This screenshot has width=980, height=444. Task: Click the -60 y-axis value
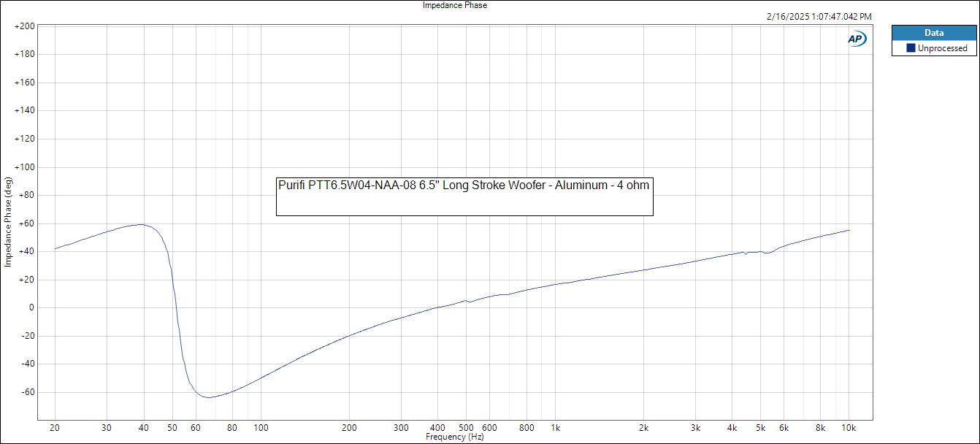(26, 392)
